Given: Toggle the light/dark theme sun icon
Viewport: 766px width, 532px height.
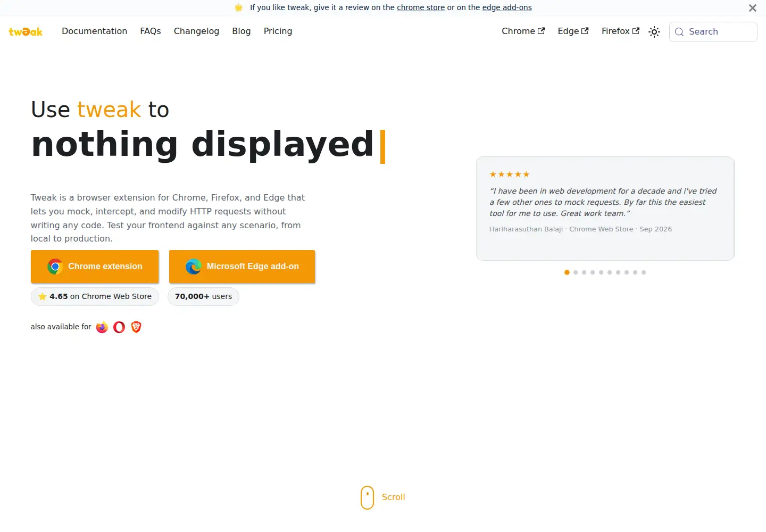Looking at the screenshot, I should tap(654, 32).
